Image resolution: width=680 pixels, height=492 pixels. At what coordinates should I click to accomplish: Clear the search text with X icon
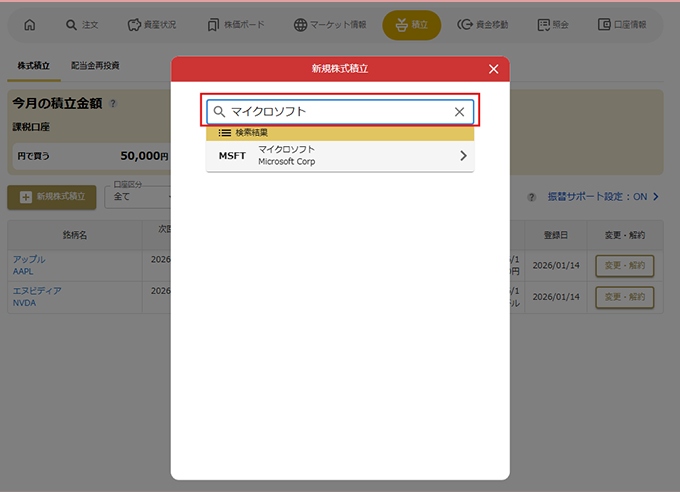pos(459,112)
